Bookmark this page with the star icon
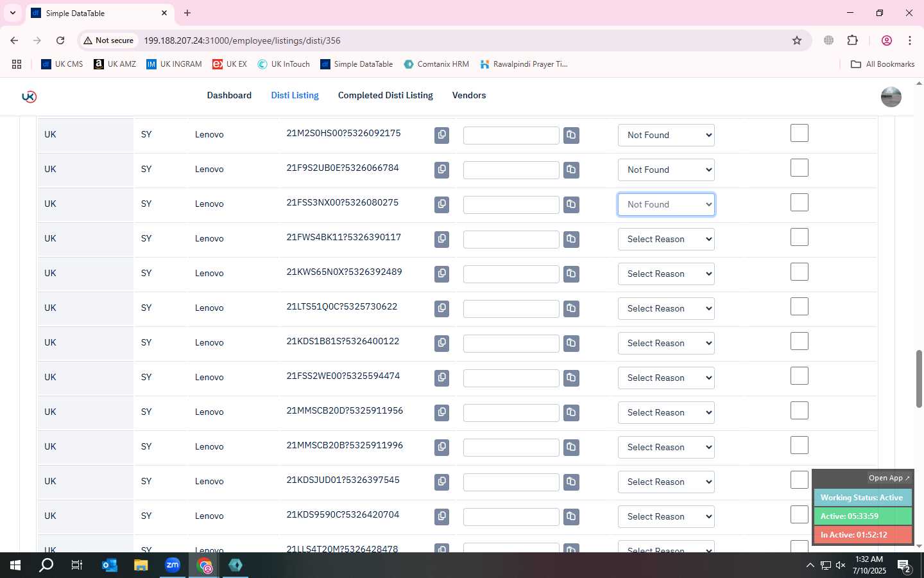 pyautogui.click(x=797, y=40)
